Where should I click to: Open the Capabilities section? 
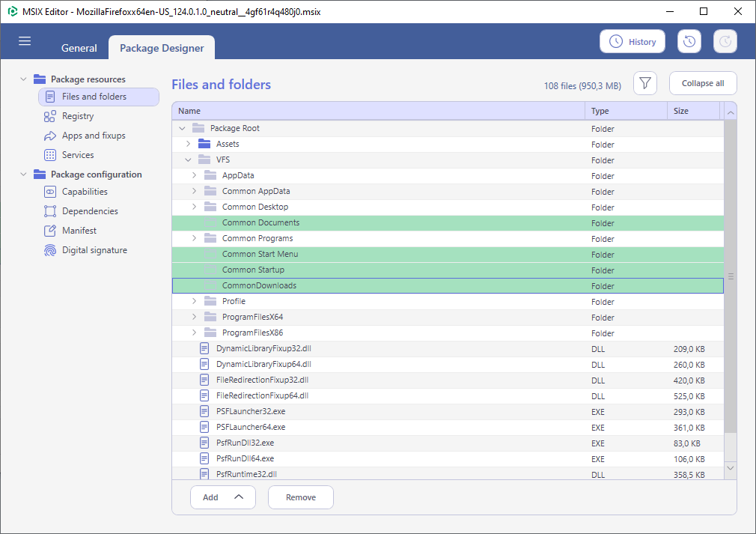coord(85,192)
